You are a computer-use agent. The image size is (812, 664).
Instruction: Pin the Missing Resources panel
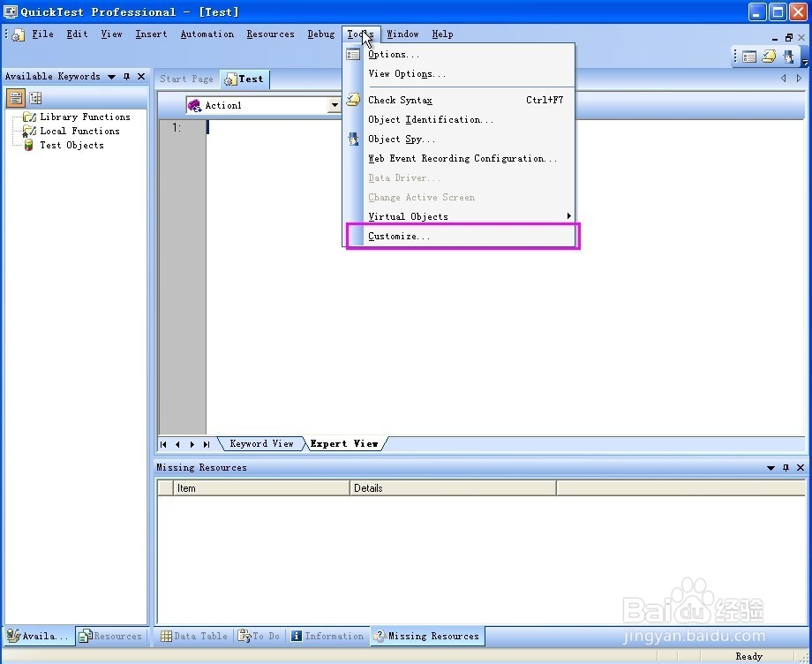(786, 468)
